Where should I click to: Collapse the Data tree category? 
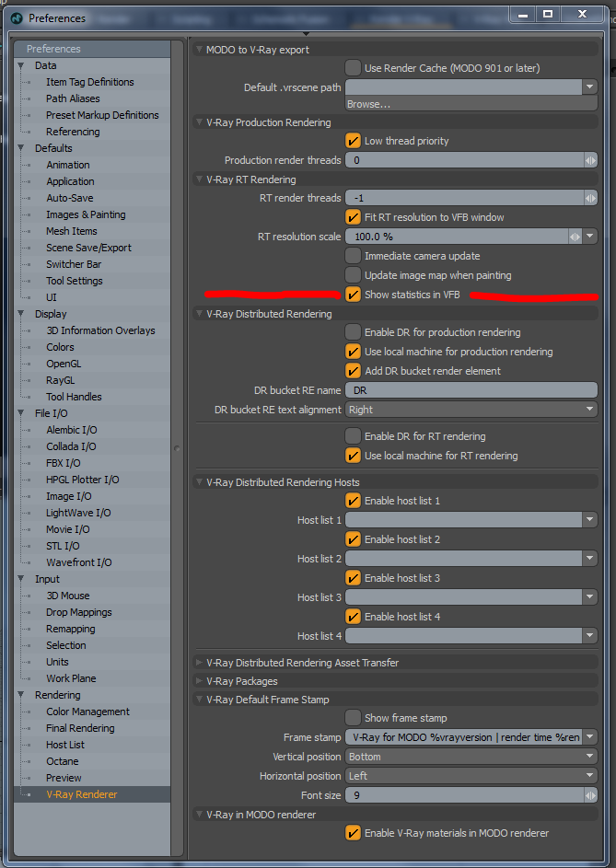click(x=20, y=66)
